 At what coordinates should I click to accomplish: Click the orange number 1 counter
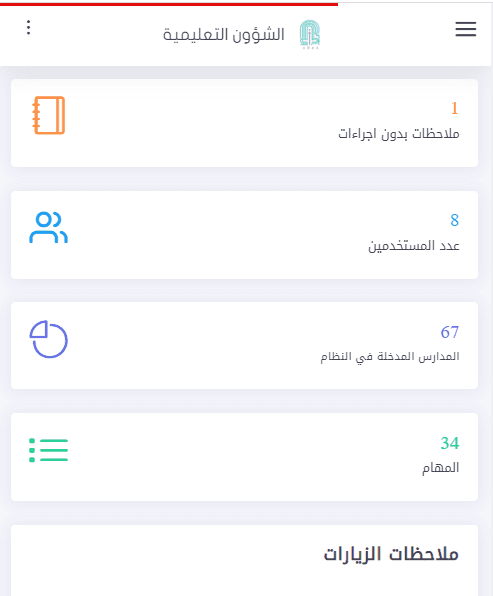pyautogui.click(x=454, y=108)
